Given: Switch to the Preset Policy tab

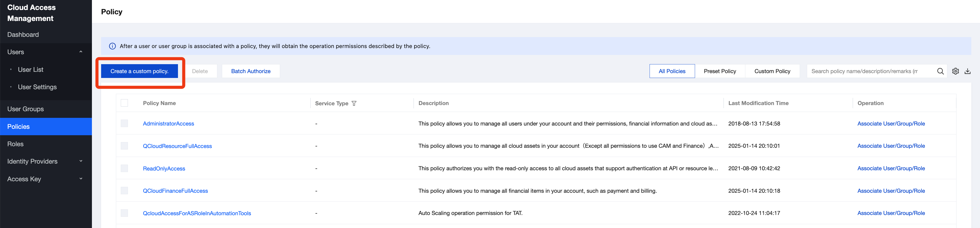Looking at the screenshot, I should click(719, 71).
